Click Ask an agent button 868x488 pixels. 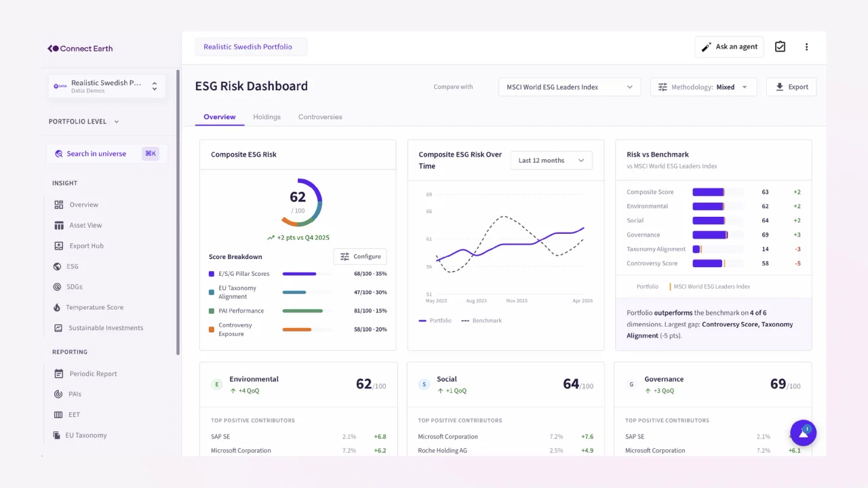pyautogui.click(x=730, y=47)
